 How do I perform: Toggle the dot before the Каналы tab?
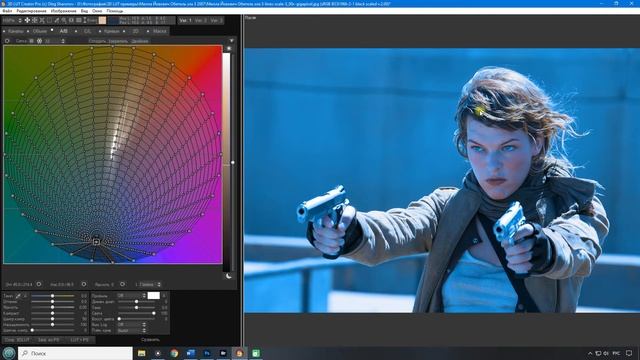[x=4, y=31]
